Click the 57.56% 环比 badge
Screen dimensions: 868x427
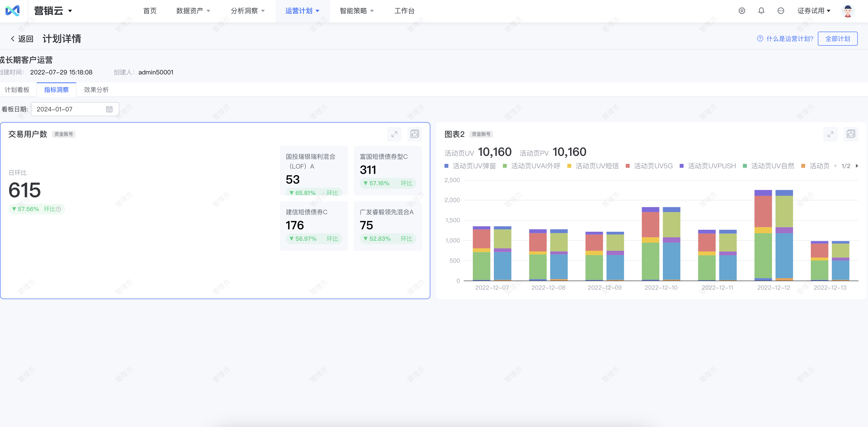pyautogui.click(x=37, y=209)
